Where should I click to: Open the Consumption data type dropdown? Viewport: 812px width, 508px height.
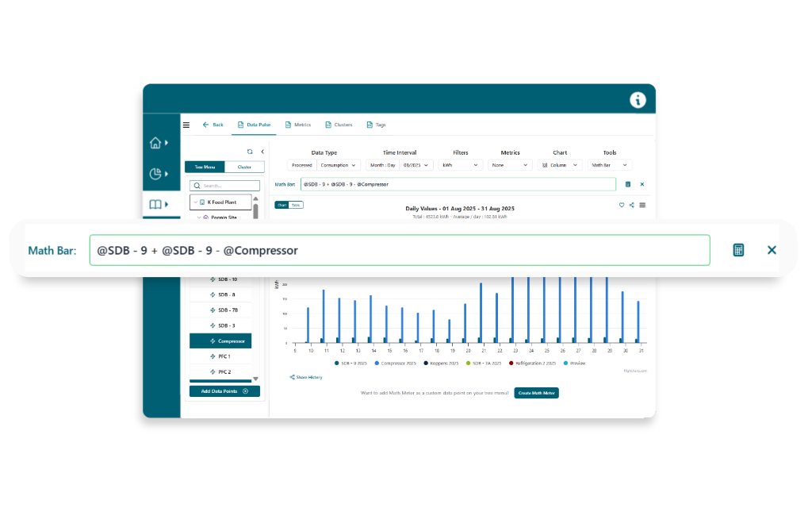[339, 165]
